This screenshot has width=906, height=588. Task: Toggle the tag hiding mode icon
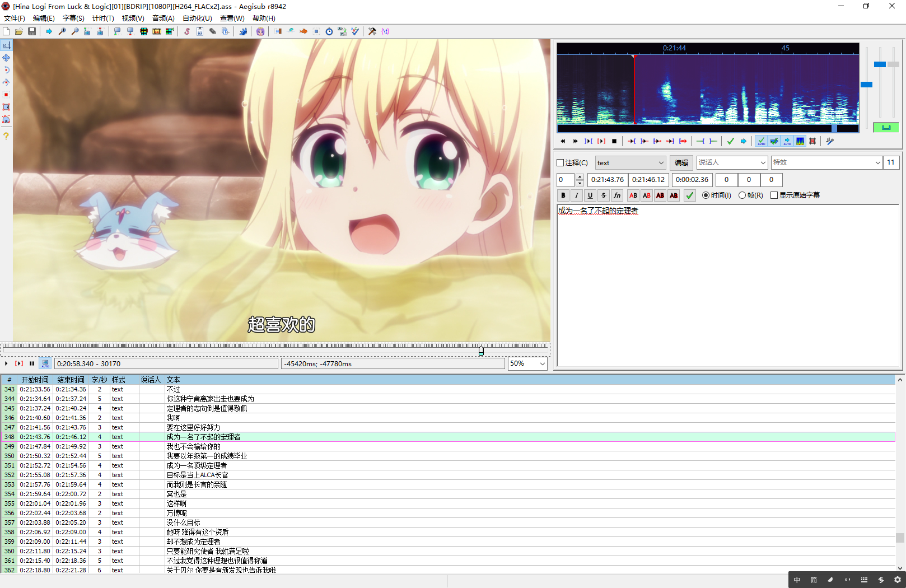pos(385,31)
